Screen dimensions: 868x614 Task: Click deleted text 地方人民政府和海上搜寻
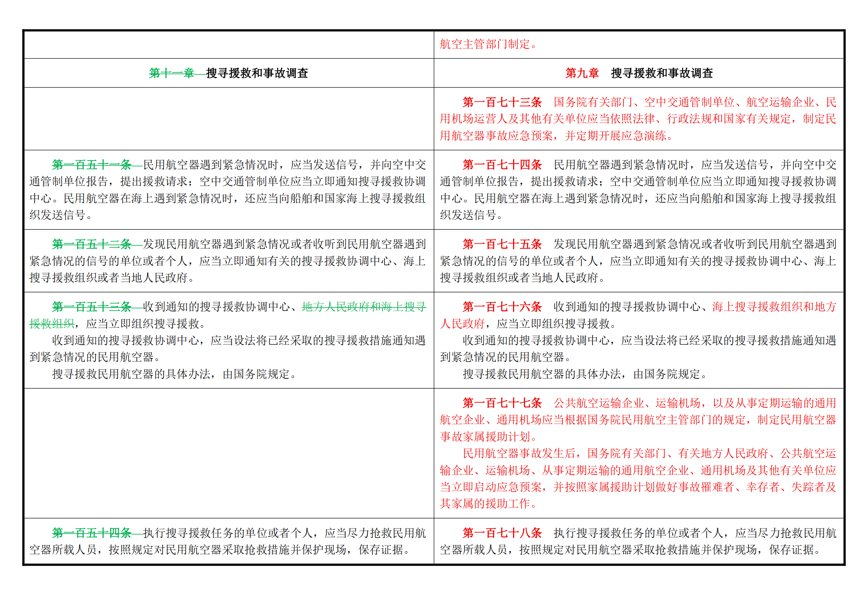click(x=364, y=307)
